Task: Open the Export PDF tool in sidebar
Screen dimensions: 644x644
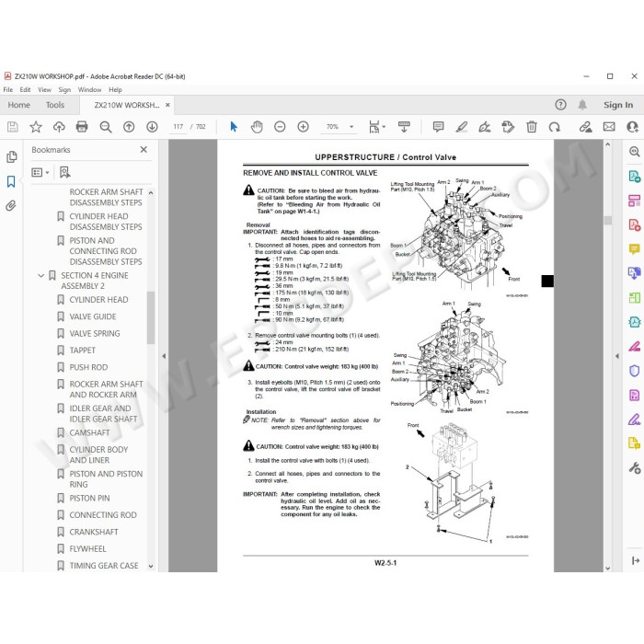Action: (x=634, y=177)
